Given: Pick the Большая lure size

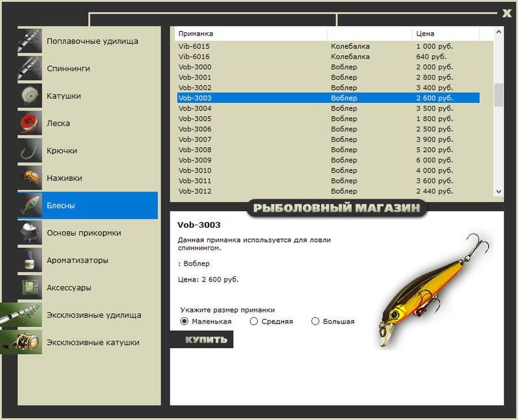Looking at the screenshot, I should coord(315,321).
